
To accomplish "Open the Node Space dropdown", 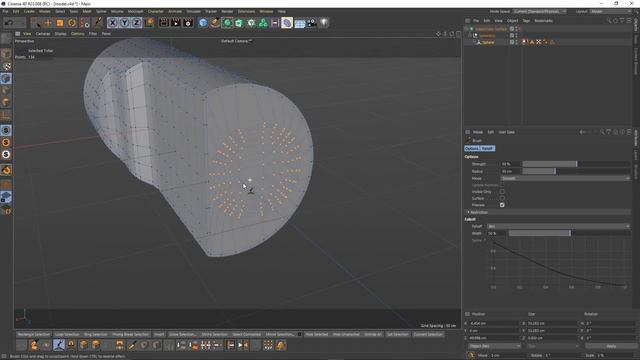I will (540, 11).
